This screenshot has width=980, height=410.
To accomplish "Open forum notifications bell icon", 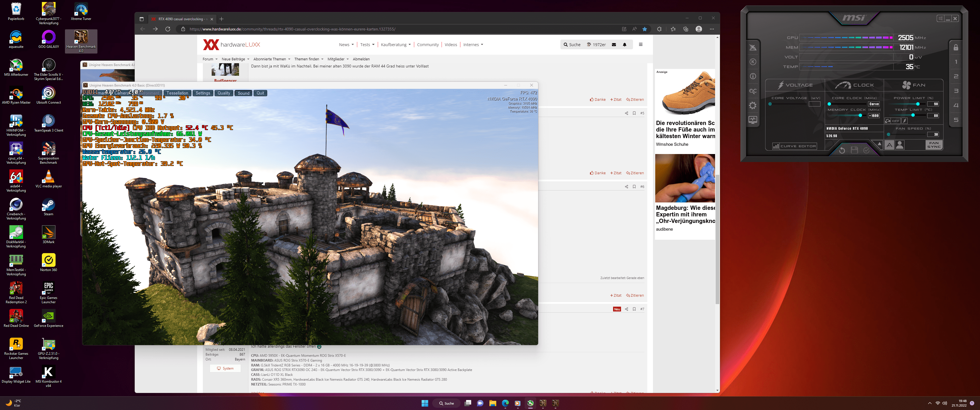I will pyautogui.click(x=624, y=44).
